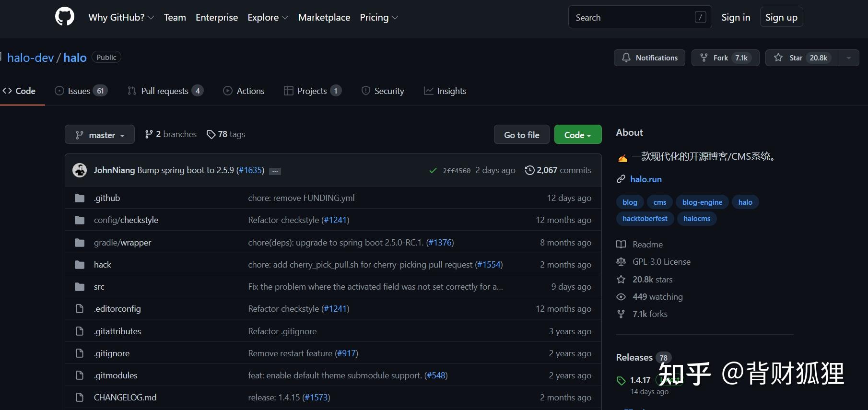This screenshot has width=868, height=410.
Task: Open the master branch selector
Action: click(x=100, y=135)
